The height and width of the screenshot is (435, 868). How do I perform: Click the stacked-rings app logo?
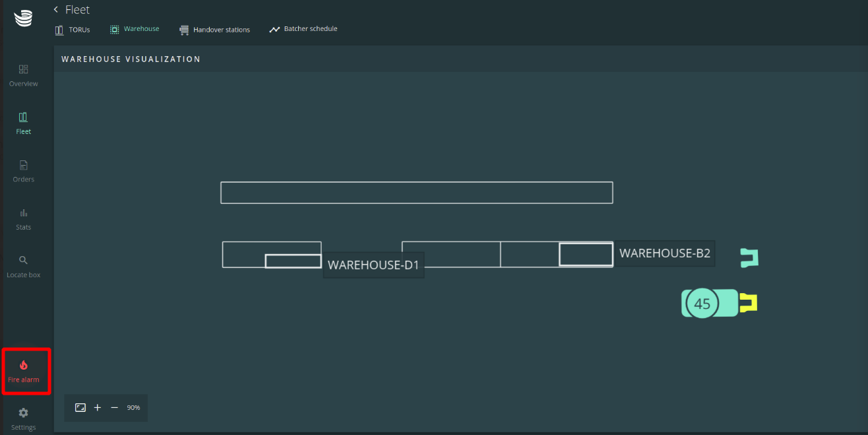click(23, 18)
